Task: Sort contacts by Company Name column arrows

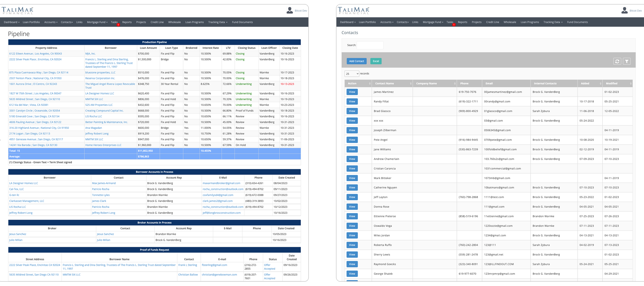Action: (x=455, y=84)
